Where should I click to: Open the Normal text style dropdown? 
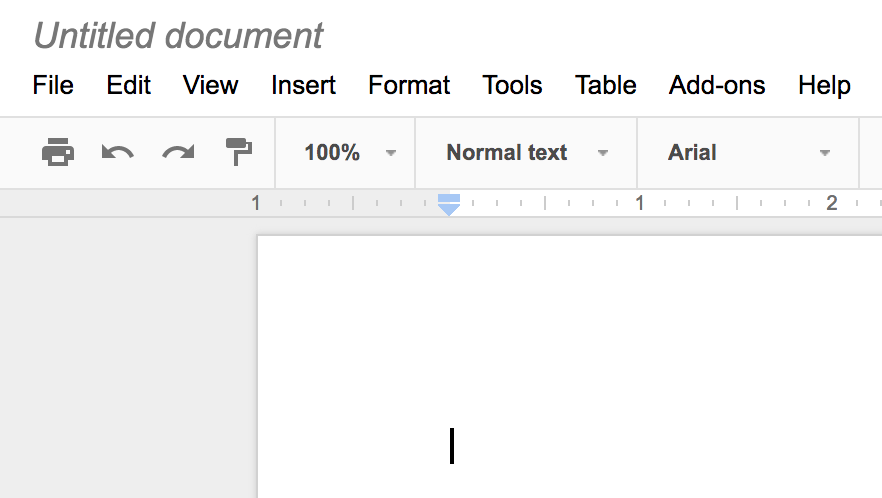pos(526,152)
